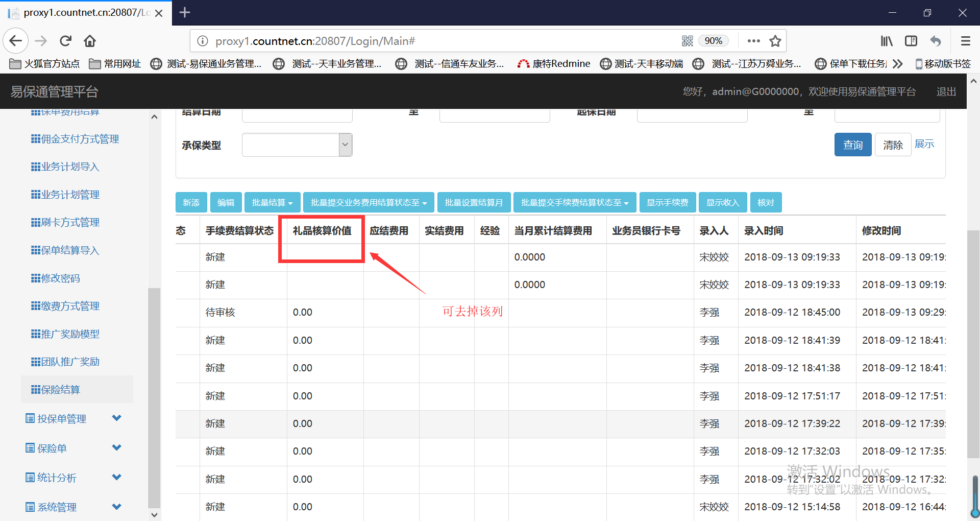The height and width of the screenshot is (521, 980).
Task: Open the 康特Redmine bookmark
Action: pos(554,64)
